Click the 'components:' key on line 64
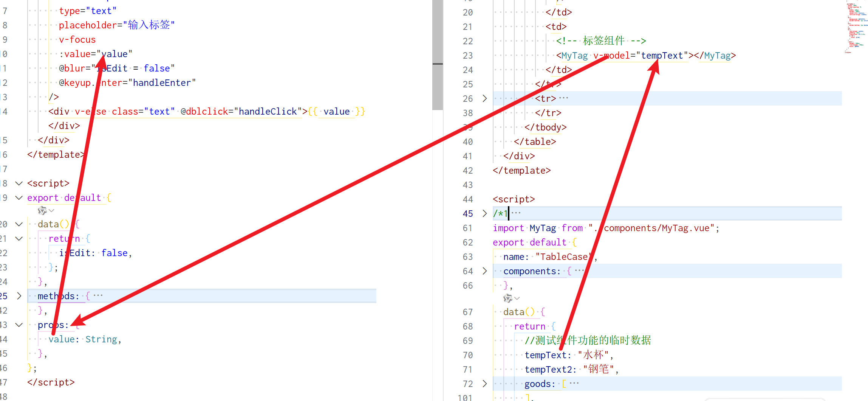This screenshot has height=401, width=868. click(532, 271)
